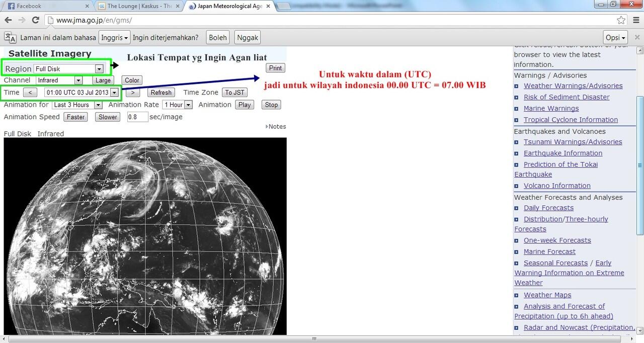Click the vertical page scrollbar thumb
The height and width of the screenshot is (343, 644).
pyautogui.click(x=640, y=165)
